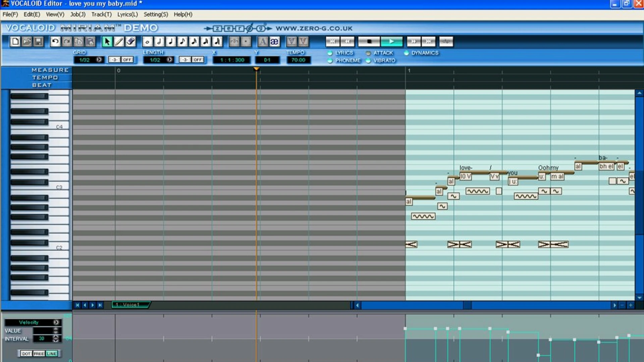Choose the sixty-fourth note length
Viewport: 644px width, 362px height.
coord(217,42)
